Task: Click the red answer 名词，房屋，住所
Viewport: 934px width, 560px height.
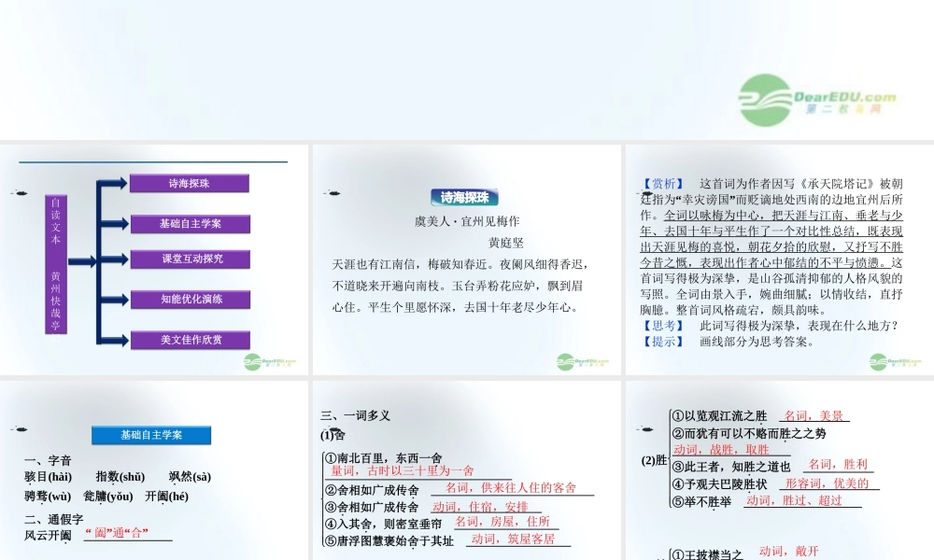Action: tap(502, 522)
